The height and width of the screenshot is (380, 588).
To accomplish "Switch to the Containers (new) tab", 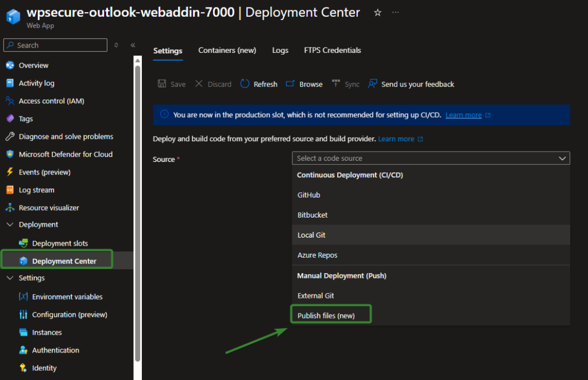I will point(227,51).
